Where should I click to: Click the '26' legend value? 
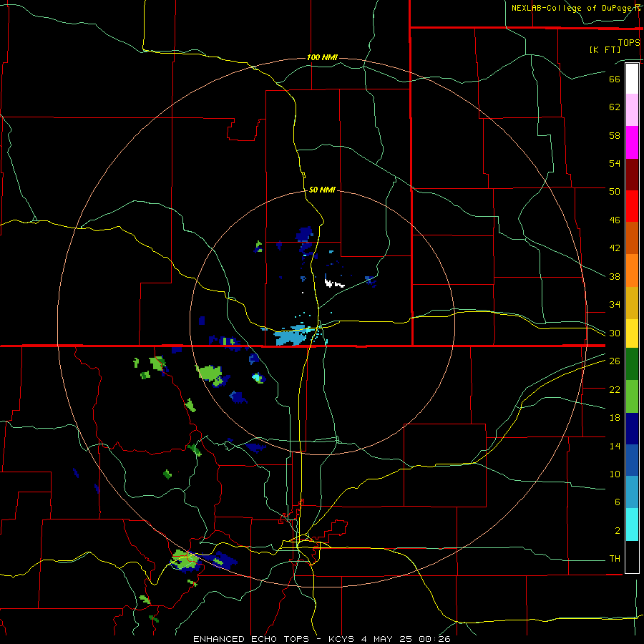[x=615, y=361]
